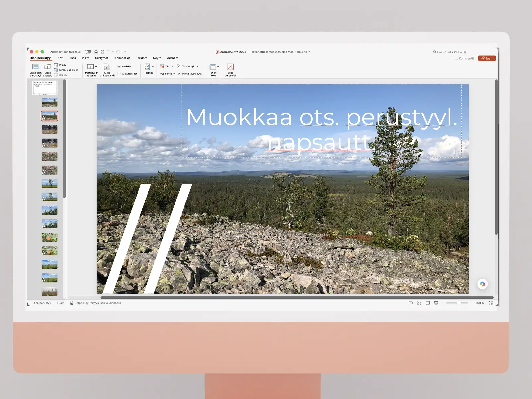Screen dimensions: 532x399
Task: Open the Lisää ribbon tab
Action: (72, 58)
